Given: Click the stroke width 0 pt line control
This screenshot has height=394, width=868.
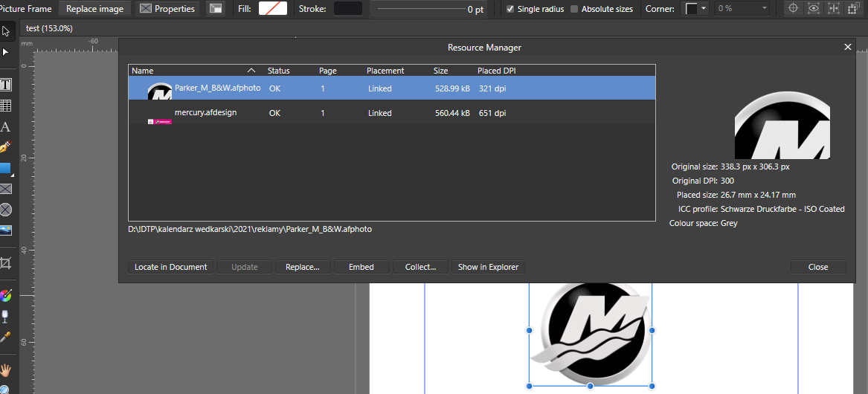Looking at the screenshot, I should (428, 9).
